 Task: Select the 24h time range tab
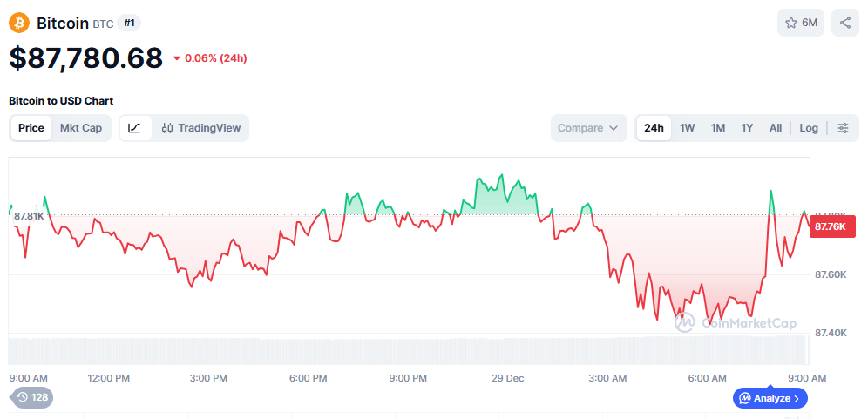654,128
